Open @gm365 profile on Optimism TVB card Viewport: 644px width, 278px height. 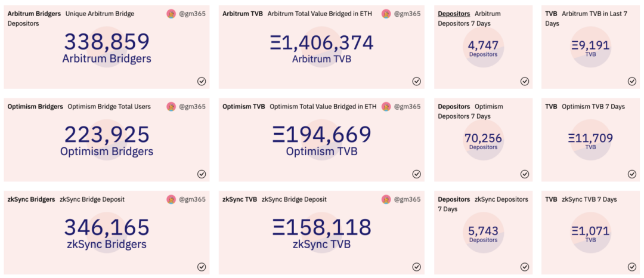click(x=407, y=106)
